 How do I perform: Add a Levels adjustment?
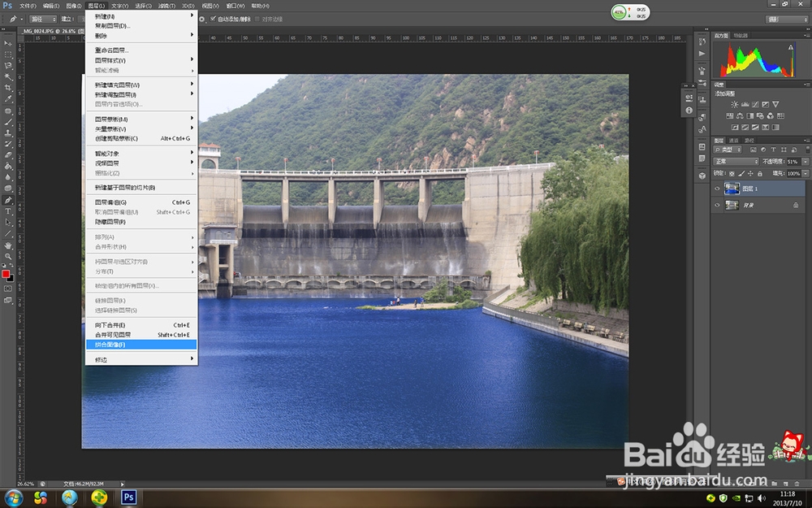(745, 104)
